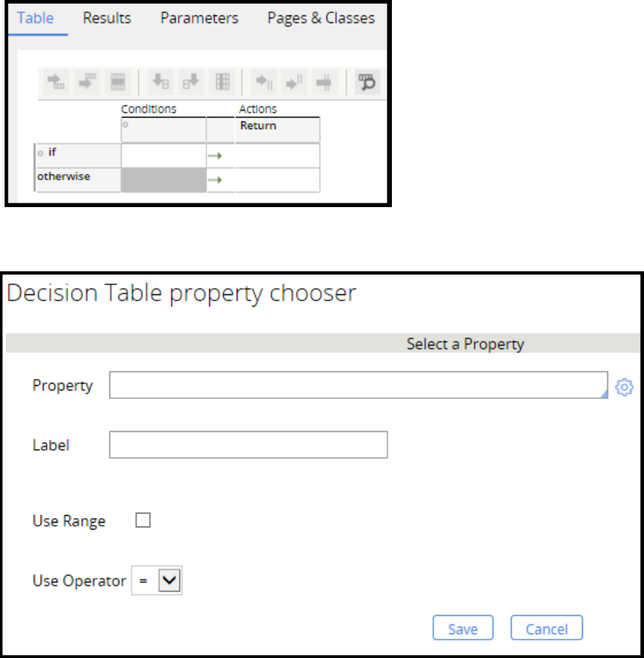Screen dimensions: 644x658
Task: Click the delete column grid icon
Action: (x=222, y=82)
